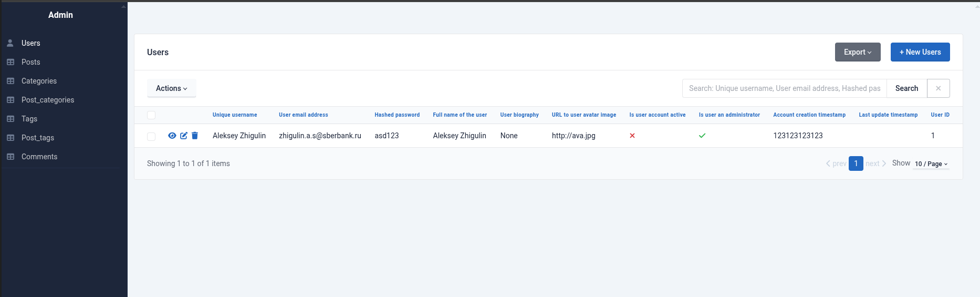Click the avatar URL cell http://ava.jpg

(574, 136)
